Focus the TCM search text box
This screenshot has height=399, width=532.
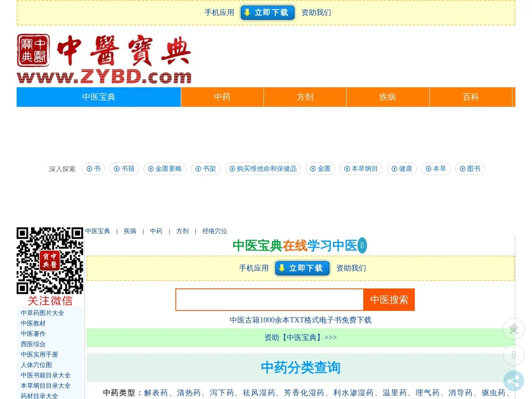tap(269, 300)
